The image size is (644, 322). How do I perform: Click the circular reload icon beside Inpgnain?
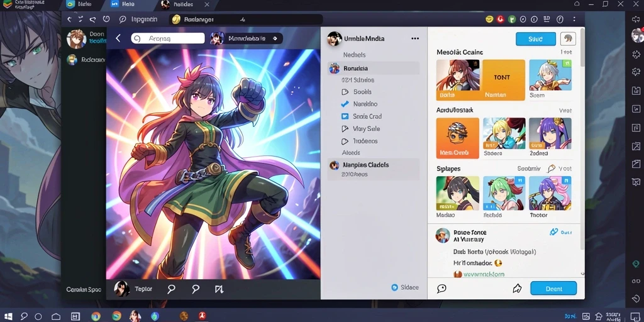106,19
